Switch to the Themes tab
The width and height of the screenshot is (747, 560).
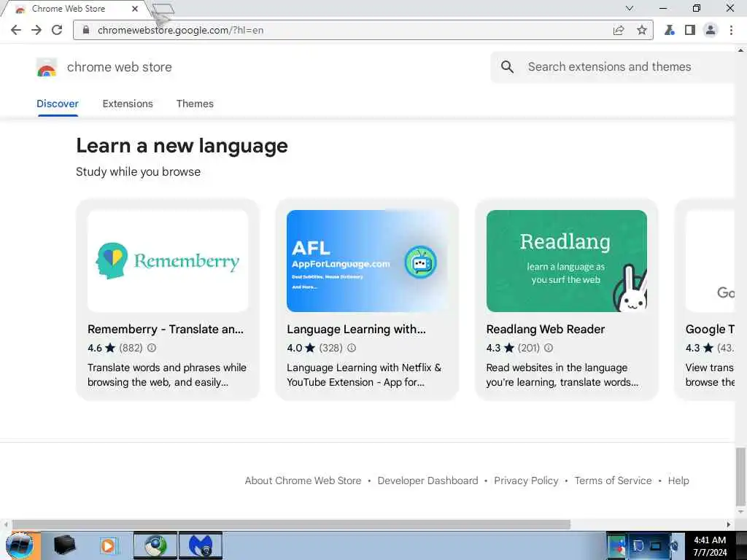195,104
